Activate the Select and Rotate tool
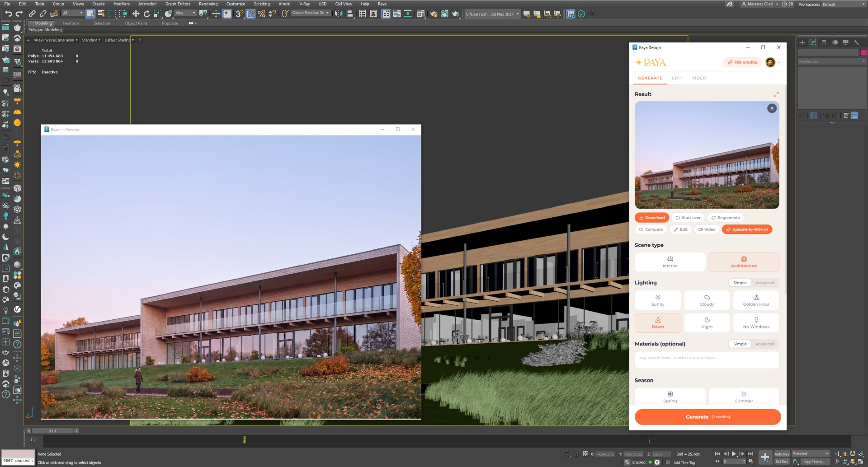Screen dimensions: 868x467 point(146,14)
